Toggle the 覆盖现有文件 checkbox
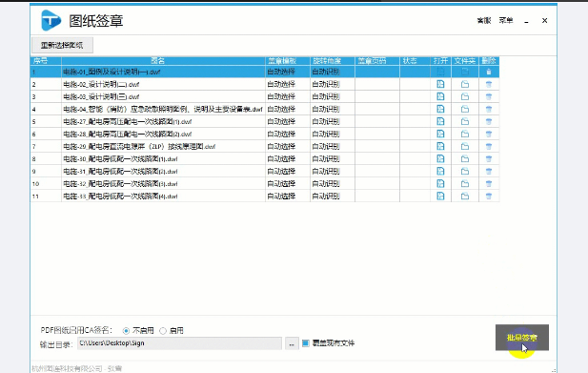Viewport: 588px width, 373px height. 306,343
